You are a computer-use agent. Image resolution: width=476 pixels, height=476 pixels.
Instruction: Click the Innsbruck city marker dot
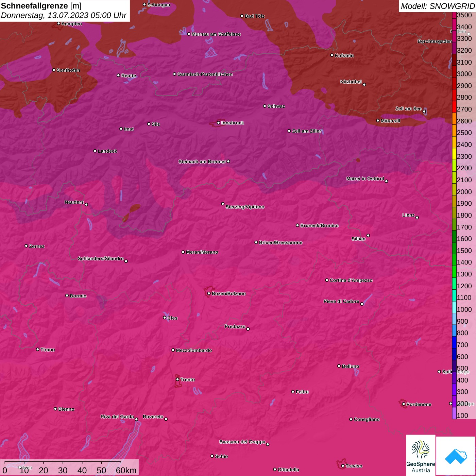click(218, 123)
